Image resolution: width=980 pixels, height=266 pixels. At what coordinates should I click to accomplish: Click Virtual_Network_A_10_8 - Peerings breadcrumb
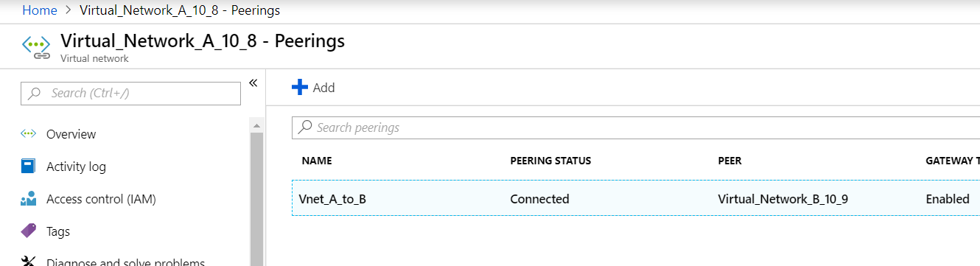pos(179,10)
